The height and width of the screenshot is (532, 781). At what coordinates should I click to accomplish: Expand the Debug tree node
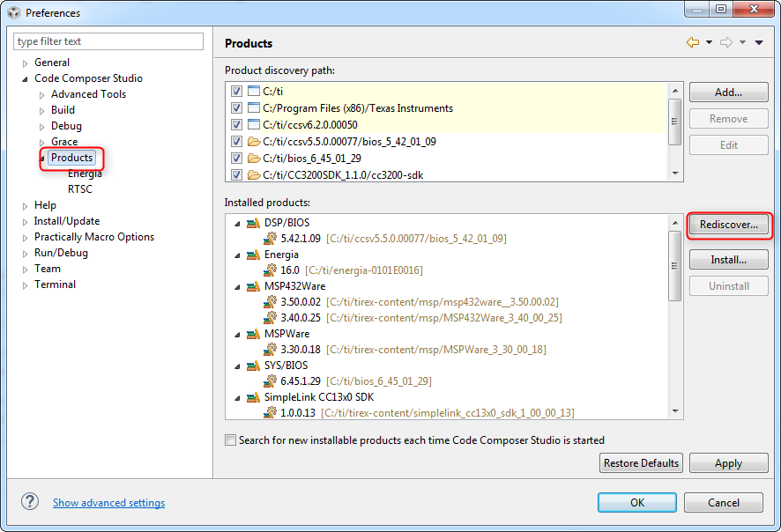coord(41,127)
